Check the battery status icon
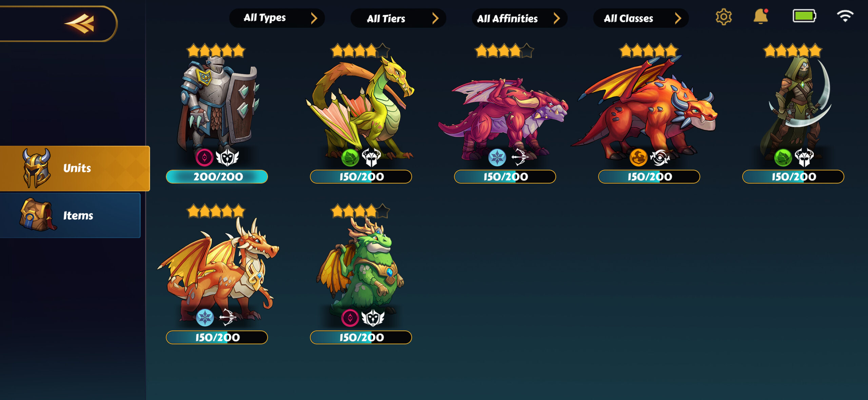 point(804,16)
